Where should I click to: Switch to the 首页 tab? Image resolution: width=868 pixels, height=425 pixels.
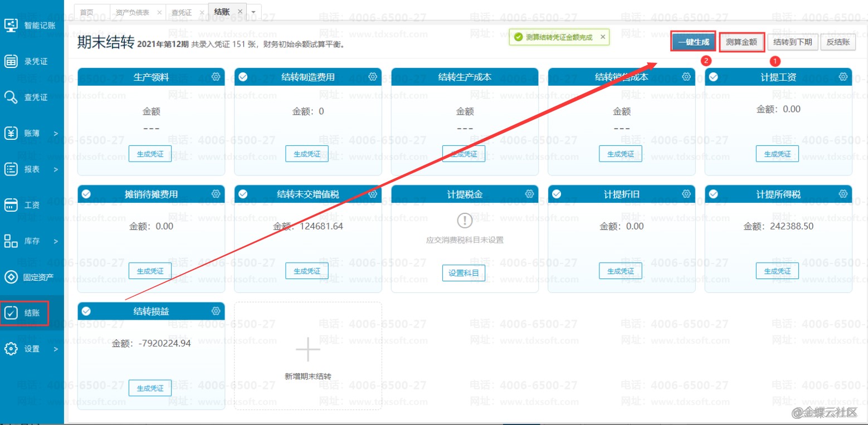tap(87, 12)
